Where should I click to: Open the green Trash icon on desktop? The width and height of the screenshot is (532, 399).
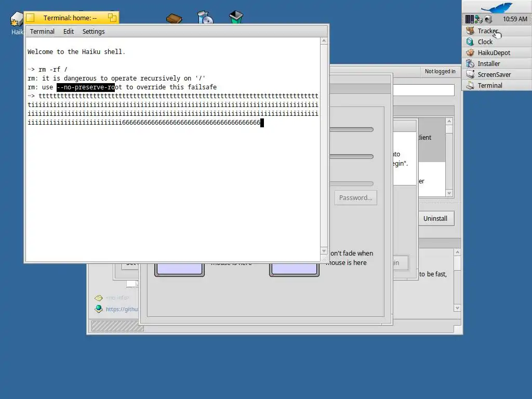236,17
